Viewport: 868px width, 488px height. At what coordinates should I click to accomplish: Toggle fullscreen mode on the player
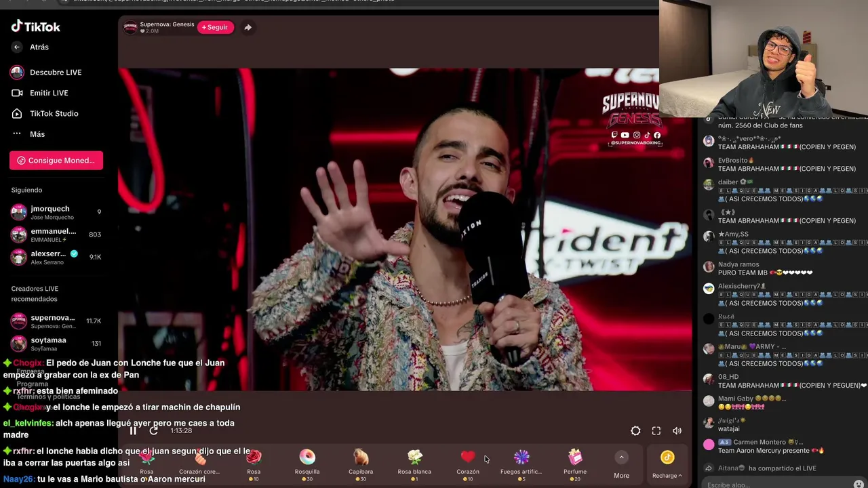click(x=656, y=430)
